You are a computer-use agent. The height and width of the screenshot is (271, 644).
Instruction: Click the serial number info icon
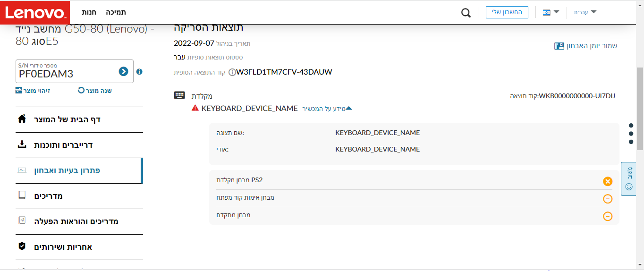139,72
